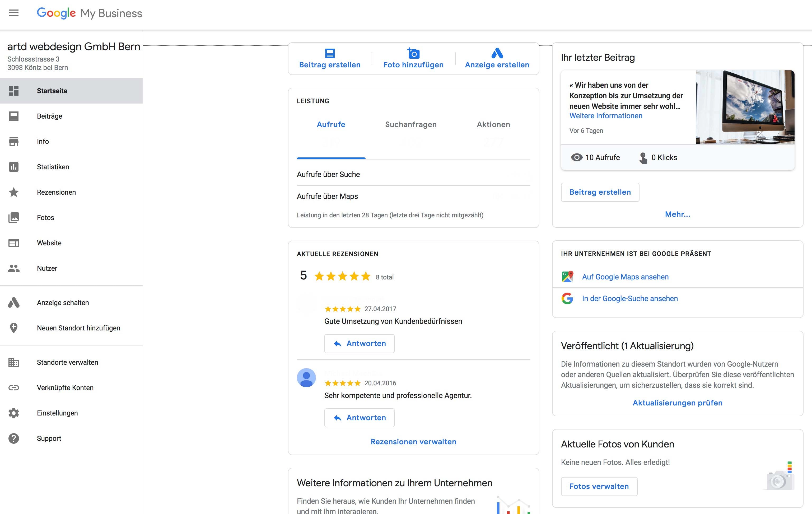Viewport: 812px width, 514px height.
Task: Click the Google Maps icon
Action: 567,277
